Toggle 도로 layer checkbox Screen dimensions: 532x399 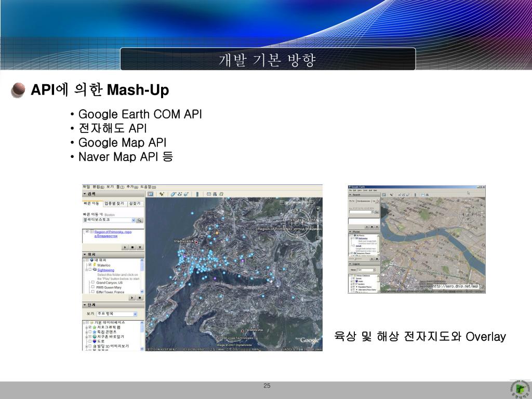coord(90,341)
